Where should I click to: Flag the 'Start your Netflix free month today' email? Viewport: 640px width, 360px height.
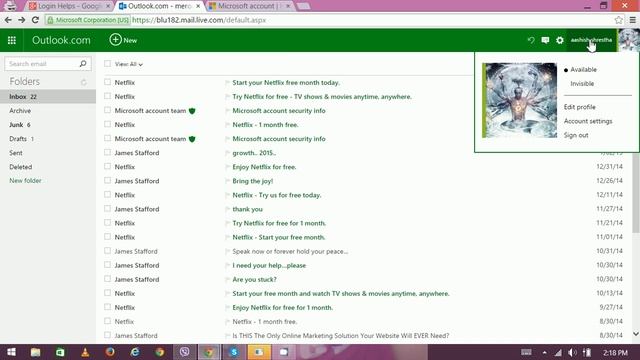(x=227, y=83)
